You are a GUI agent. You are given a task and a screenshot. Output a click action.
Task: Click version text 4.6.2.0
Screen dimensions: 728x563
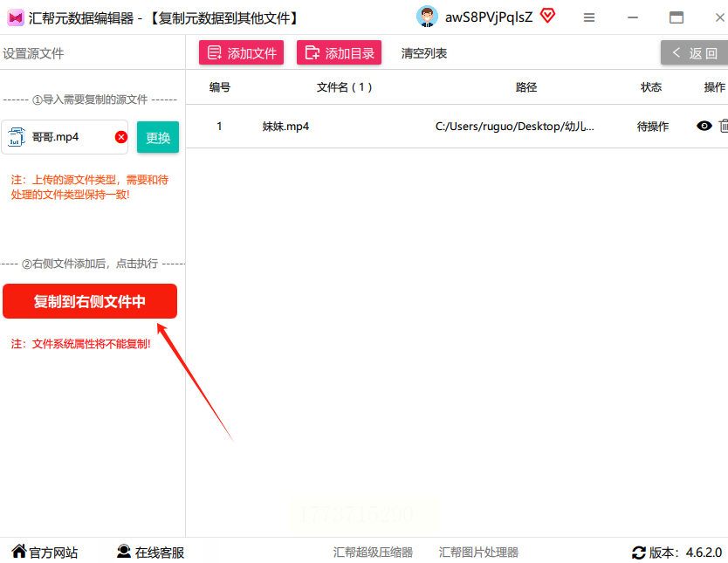coord(704,553)
